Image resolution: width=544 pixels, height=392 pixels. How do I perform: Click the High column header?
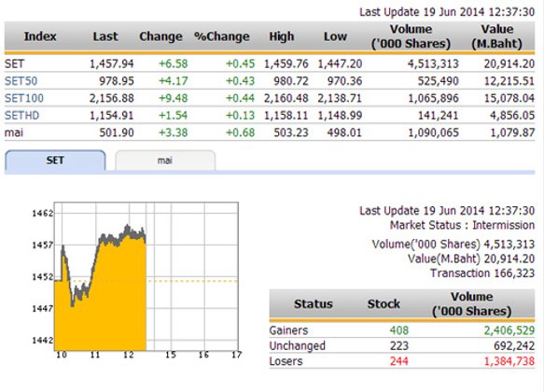(282, 36)
